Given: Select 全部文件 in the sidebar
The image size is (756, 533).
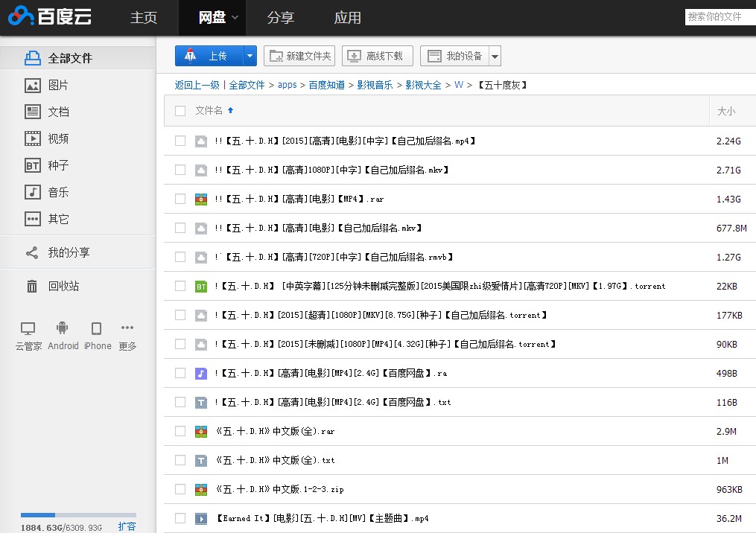Looking at the screenshot, I should coord(77,58).
